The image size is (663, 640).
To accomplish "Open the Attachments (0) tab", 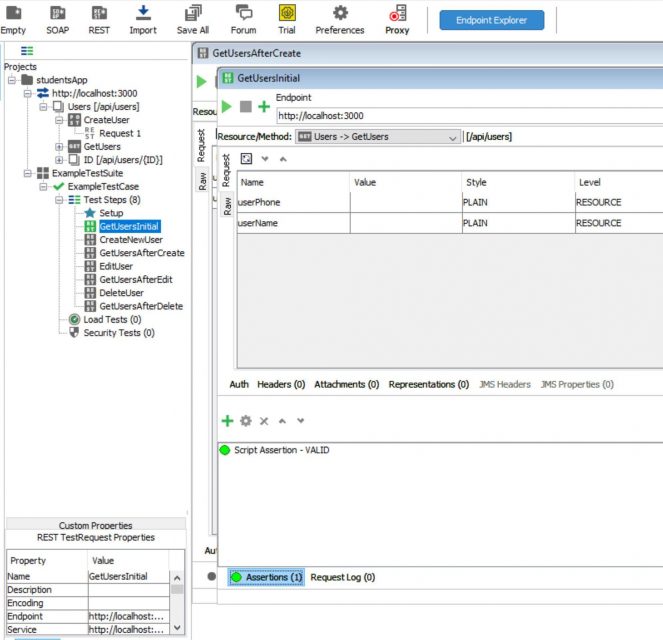I will point(346,384).
